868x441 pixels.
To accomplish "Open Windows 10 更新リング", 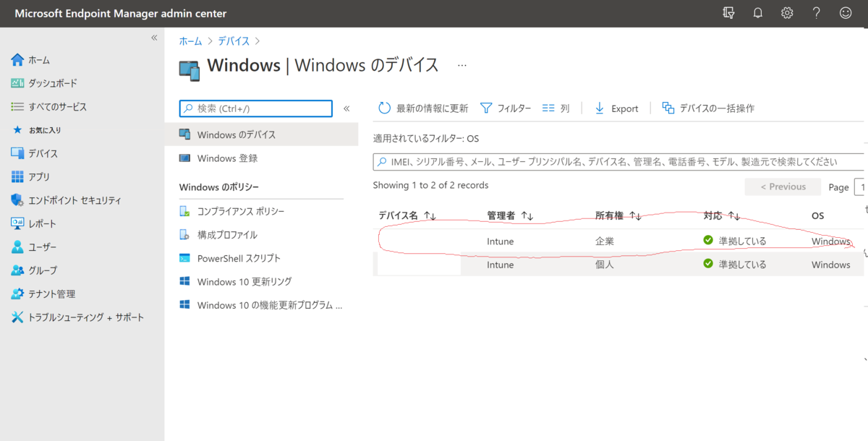I will [244, 281].
